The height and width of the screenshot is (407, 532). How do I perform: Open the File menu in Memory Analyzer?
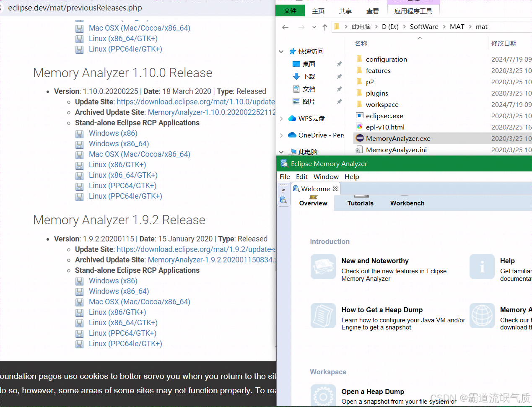pyautogui.click(x=285, y=176)
